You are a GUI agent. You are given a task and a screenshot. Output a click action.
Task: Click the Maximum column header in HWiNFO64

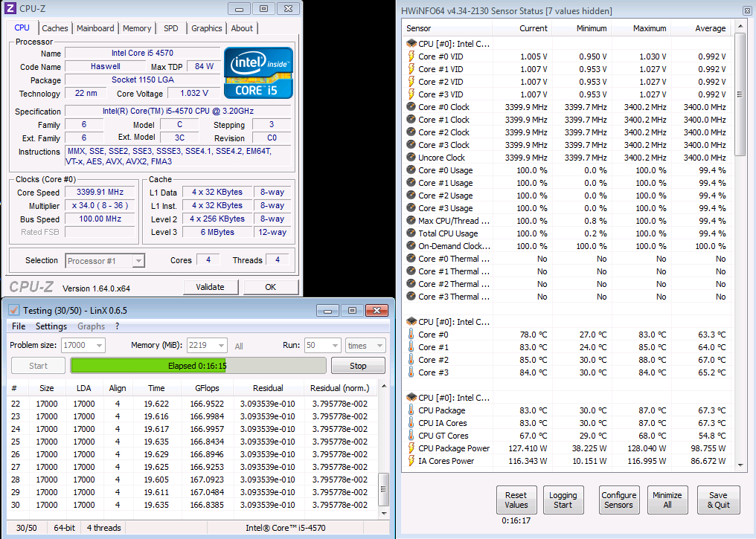(641, 28)
